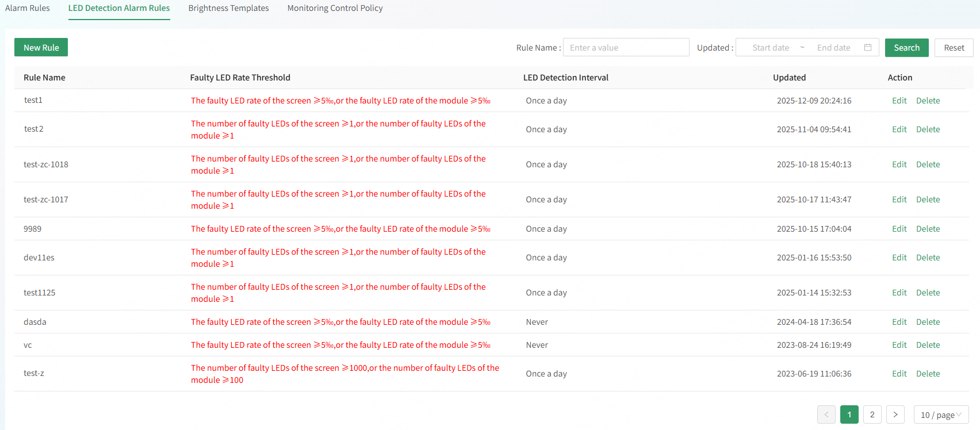
Task: Switch to Alarm Rules tab
Action: point(28,8)
